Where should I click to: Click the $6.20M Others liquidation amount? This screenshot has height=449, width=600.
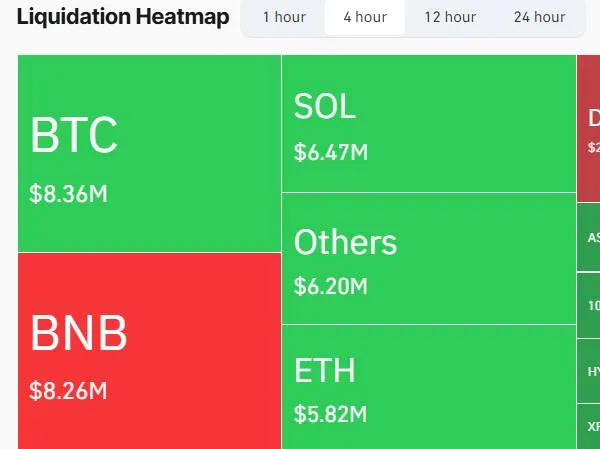pyautogui.click(x=331, y=287)
